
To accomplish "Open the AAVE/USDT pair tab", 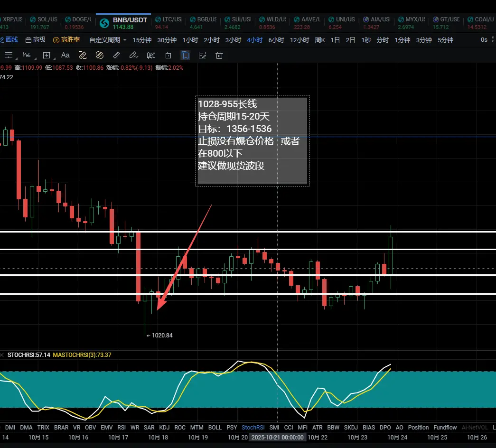I will click(307, 23).
